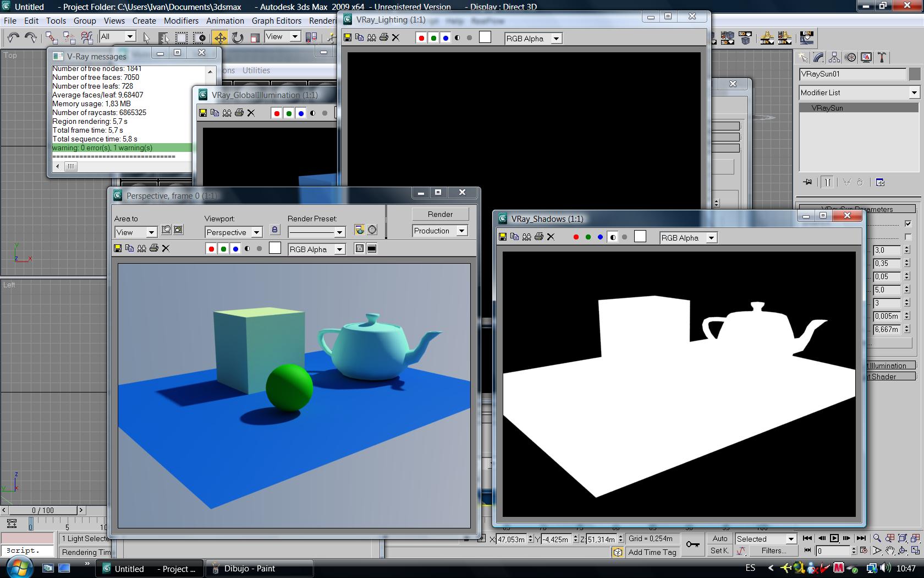Clear image in VRay_Shadows window
924x578 pixels.
click(551, 237)
